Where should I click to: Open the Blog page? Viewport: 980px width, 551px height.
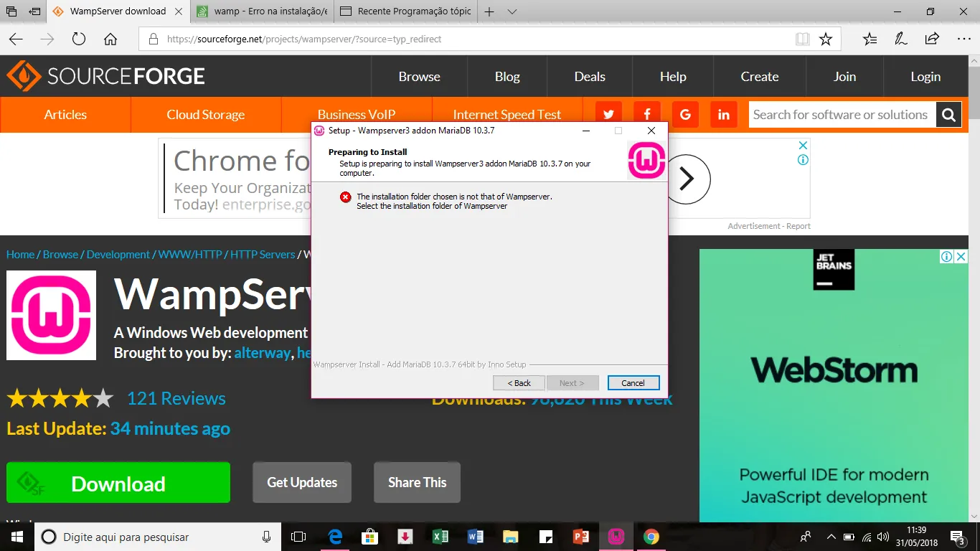(507, 77)
